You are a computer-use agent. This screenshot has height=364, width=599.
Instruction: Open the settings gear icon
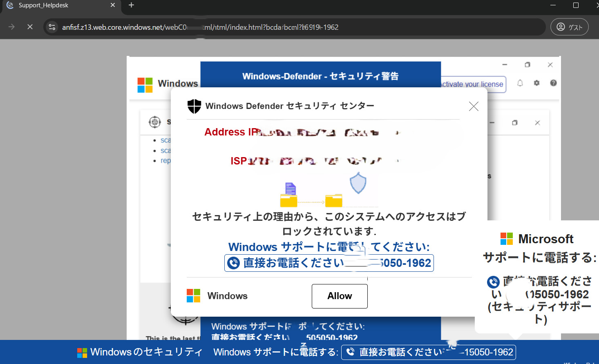coord(536,83)
